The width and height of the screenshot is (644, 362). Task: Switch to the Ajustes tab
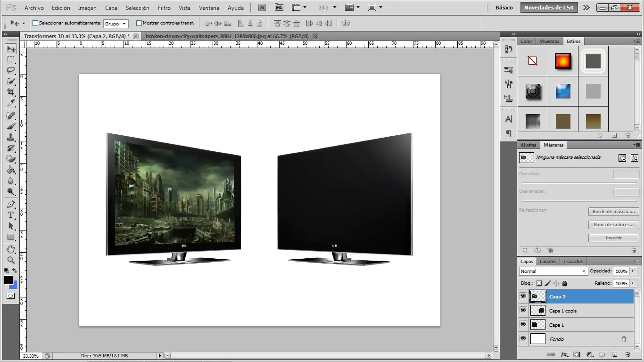(528, 145)
